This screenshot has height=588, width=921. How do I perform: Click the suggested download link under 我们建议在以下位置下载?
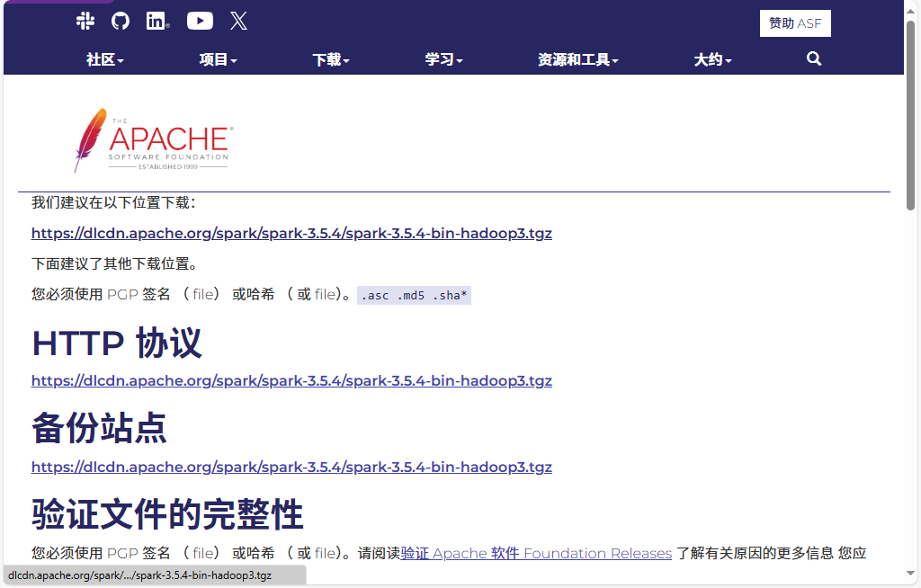point(292,233)
